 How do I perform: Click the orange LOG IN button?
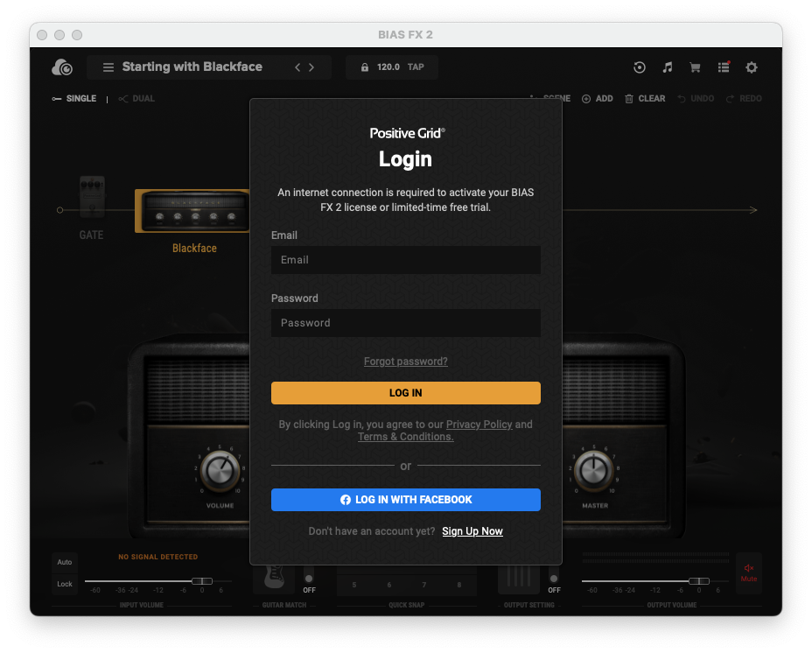pos(406,393)
